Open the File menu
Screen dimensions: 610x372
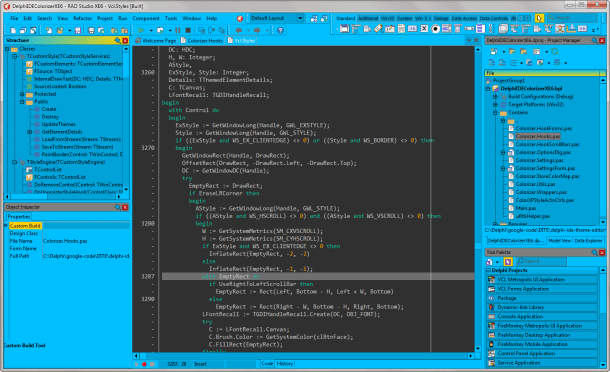[14, 18]
